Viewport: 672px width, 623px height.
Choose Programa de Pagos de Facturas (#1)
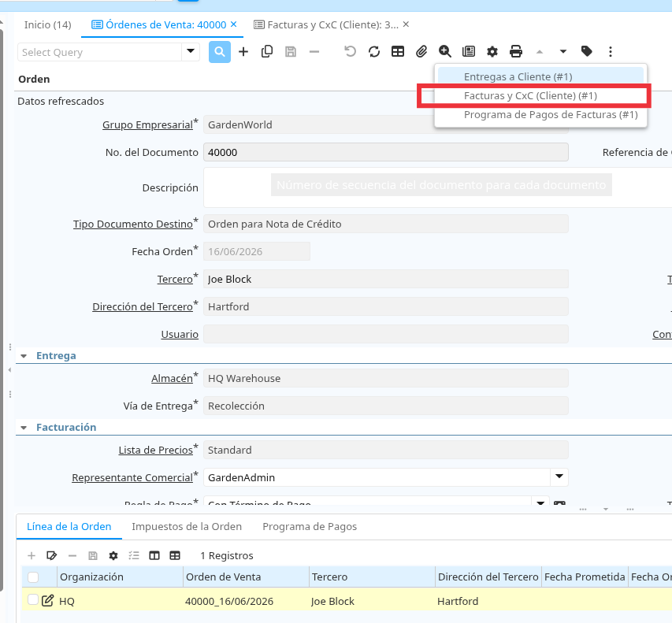pyautogui.click(x=540, y=115)
